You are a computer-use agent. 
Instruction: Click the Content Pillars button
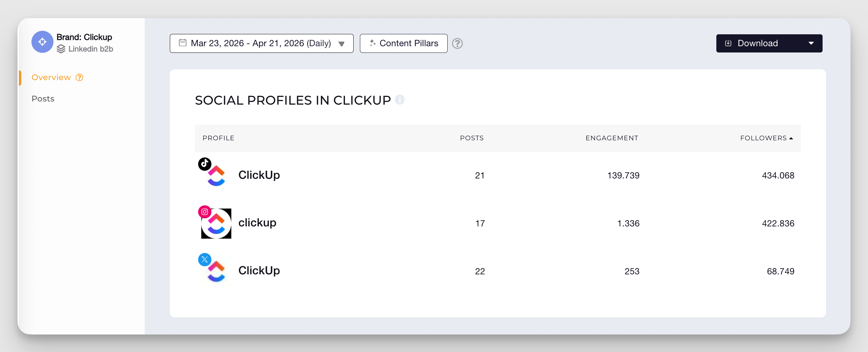click(x=404, y=43)
